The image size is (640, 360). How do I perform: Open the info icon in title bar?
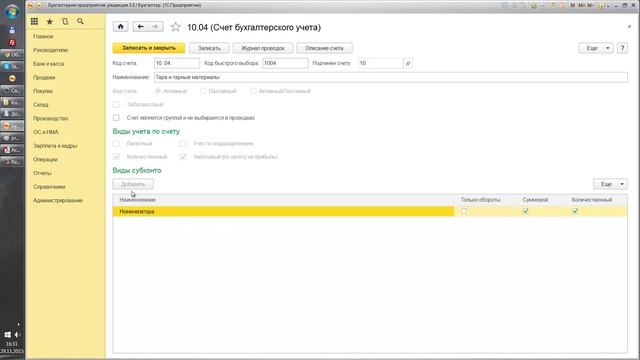coord(601,5)
